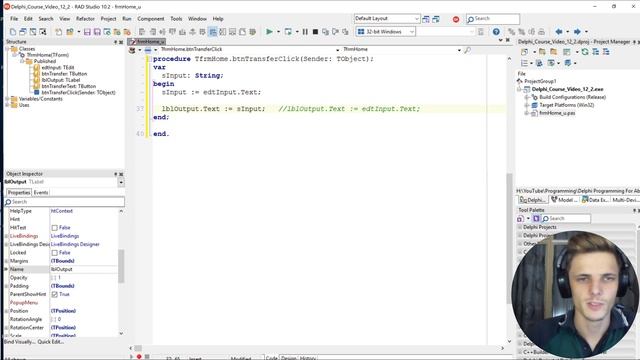Click the Set Debug Desktop icon
The height and width of the screenshot is (360, 640).
[436, 19]
